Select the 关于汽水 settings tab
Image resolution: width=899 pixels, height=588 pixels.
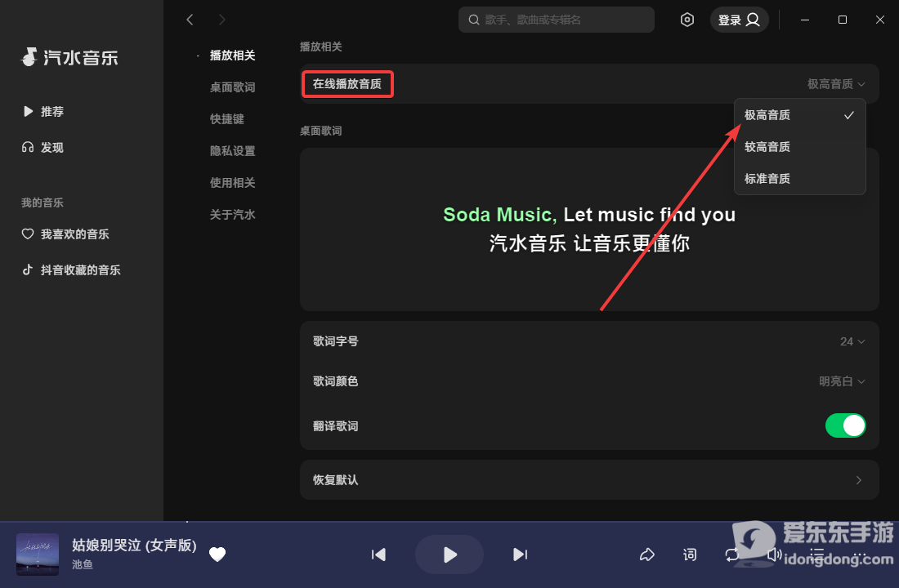(232, 214)
